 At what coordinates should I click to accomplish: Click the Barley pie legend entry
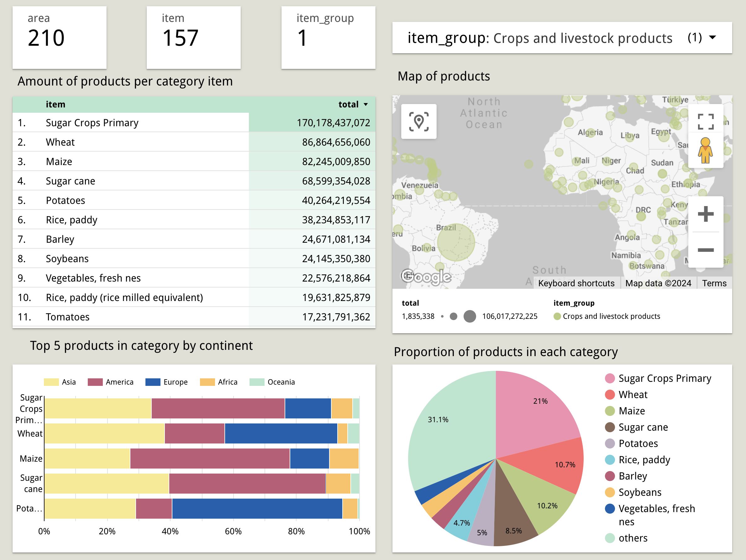coord(626,476)
